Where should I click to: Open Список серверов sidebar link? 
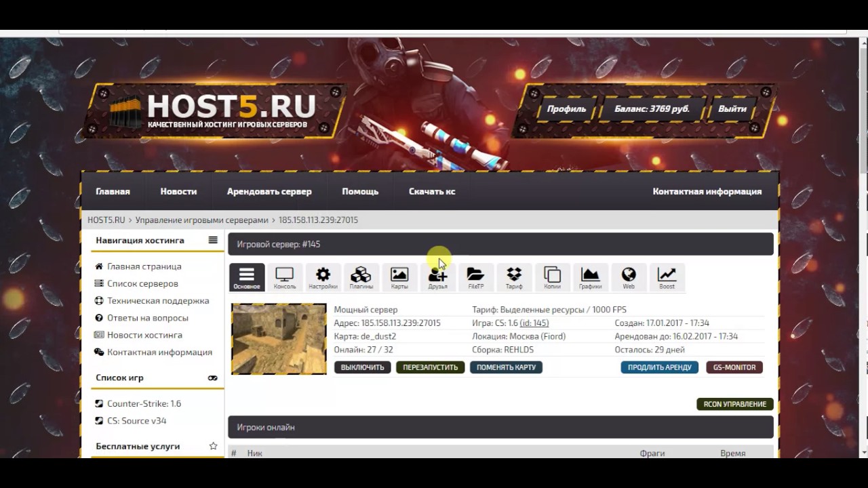tap(142, 283)
